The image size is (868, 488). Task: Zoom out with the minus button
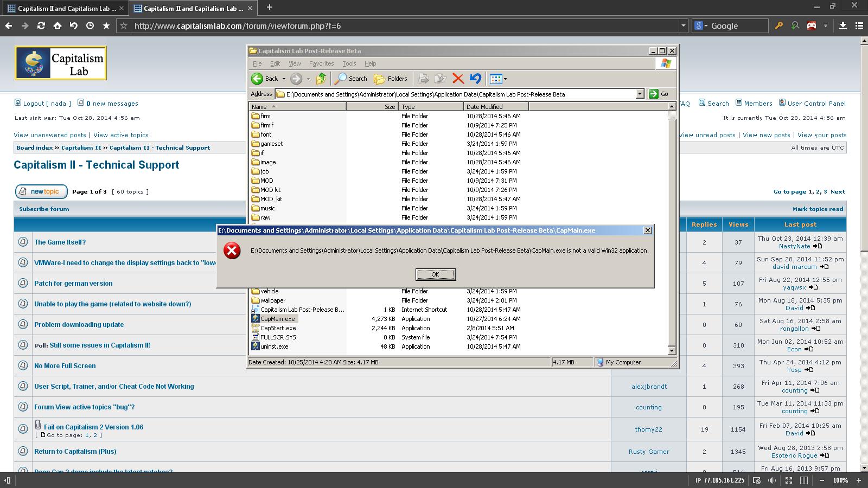click(x=821, y=480)
